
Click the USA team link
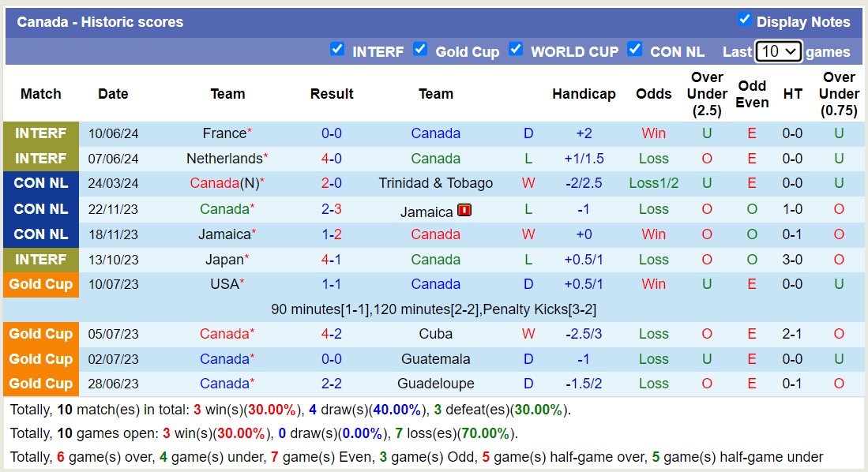tap(224, 283)
